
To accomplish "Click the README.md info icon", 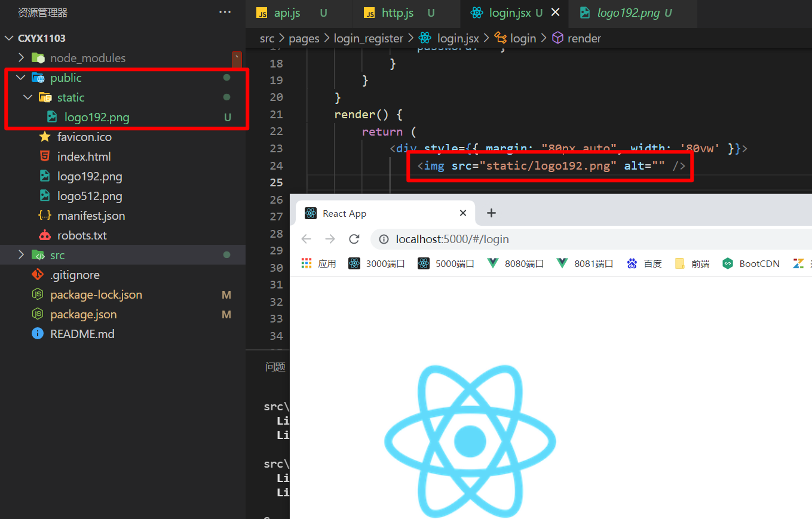I will [38, 334].
